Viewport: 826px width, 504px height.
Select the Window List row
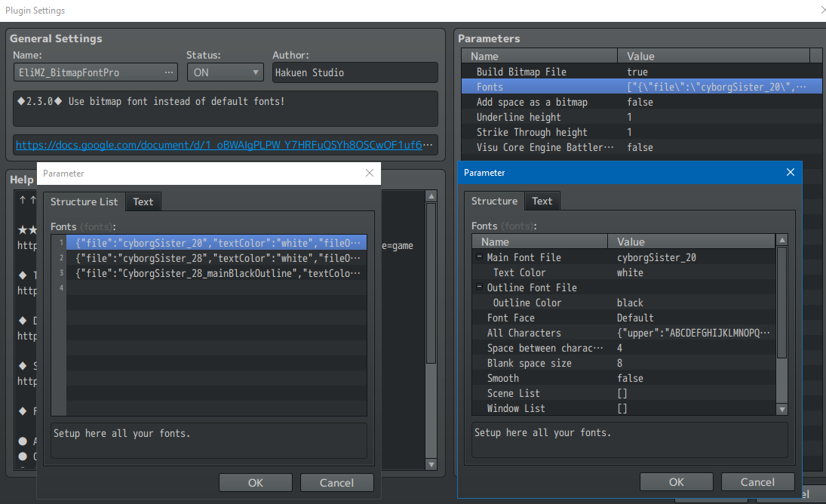(x=624, y=408)
